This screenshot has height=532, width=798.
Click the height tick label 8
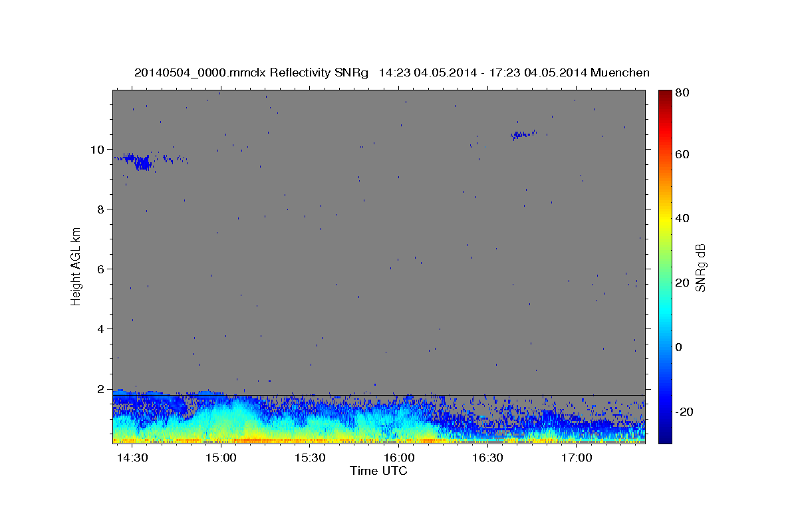point(102,209)
